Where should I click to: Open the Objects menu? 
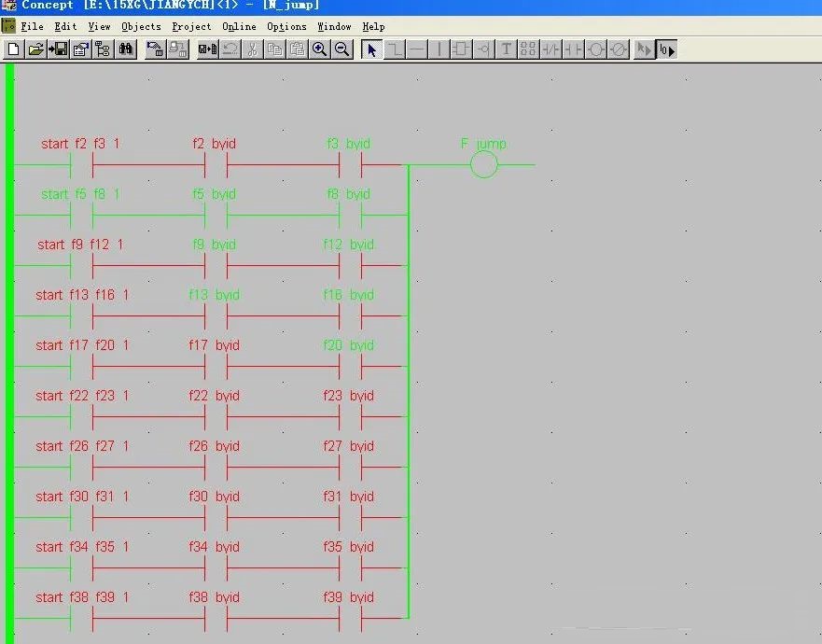(x=141, y=26)
